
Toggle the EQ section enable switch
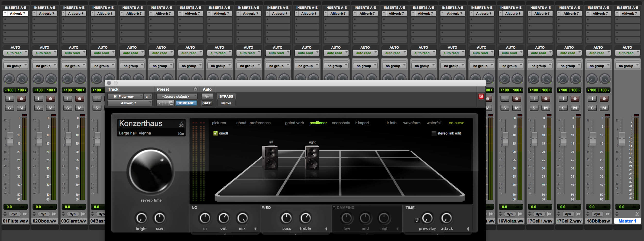[x=263, y=208]
